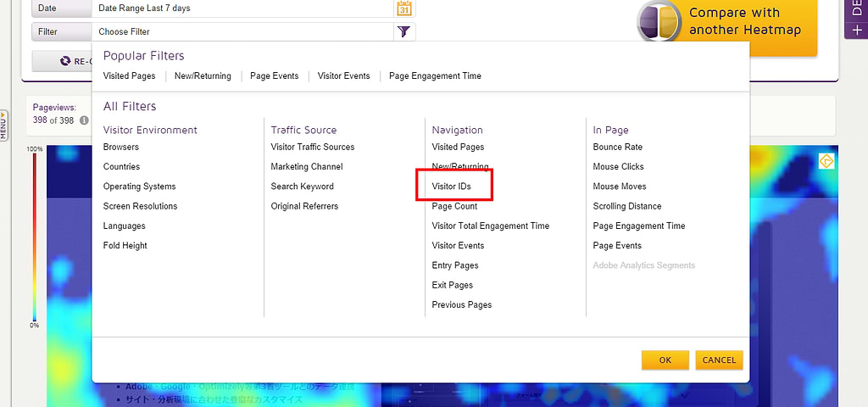The width and height of the screenshot is (868, 407).
Task: Select Page Engagement Time in Popular Filters
Action: pyautogui.click(x=435, y=76)
